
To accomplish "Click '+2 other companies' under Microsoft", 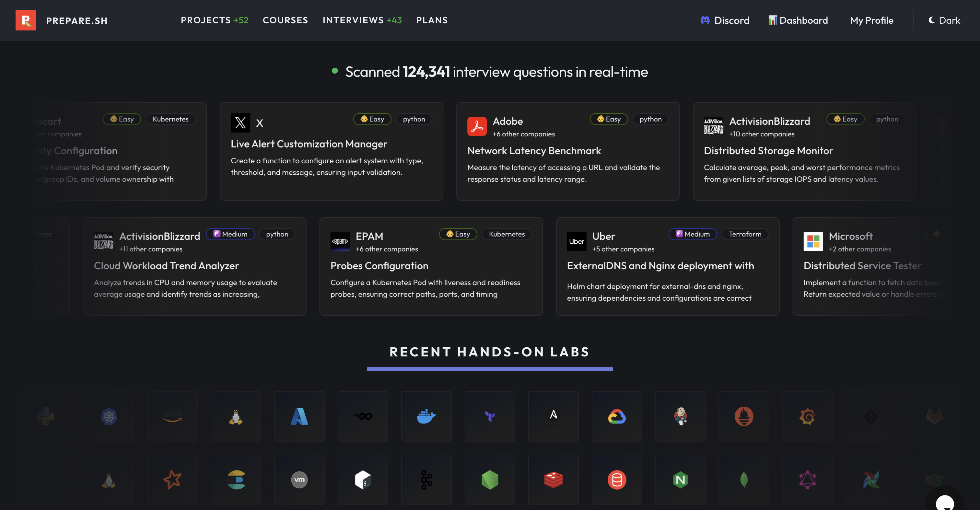I will click(x=860, y=249).
